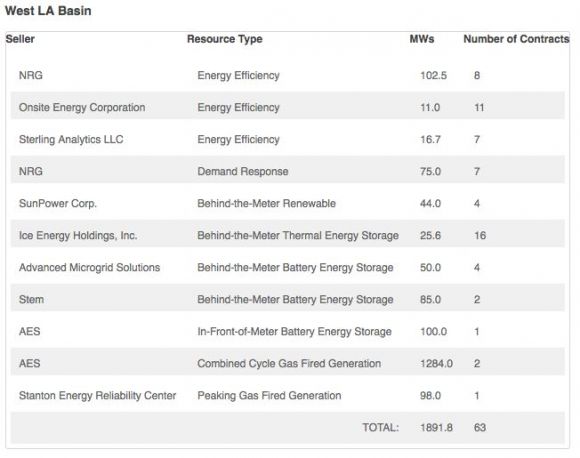Select the West LA Basin heading
The width and height of the screenshot is (580, 458).
click(x=48, y=11)
